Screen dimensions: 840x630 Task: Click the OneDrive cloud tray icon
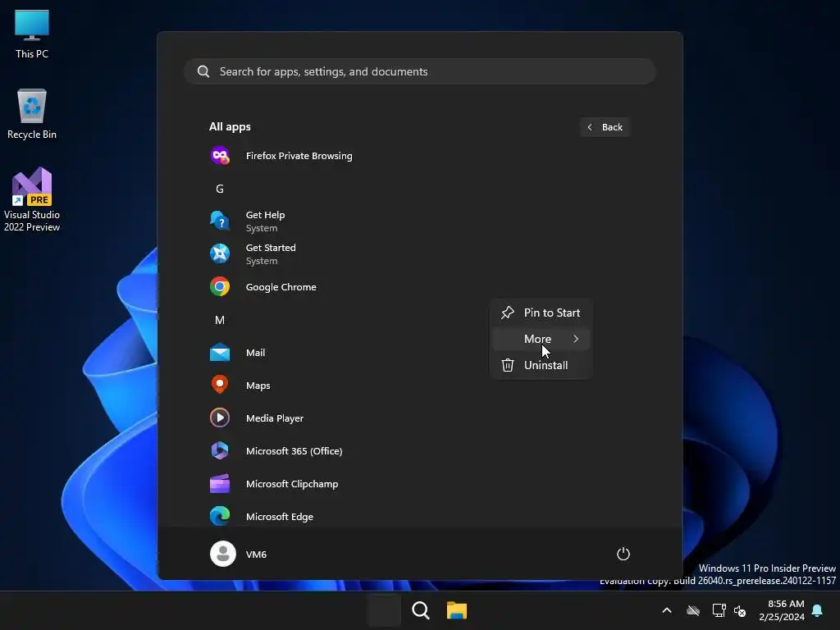click(693, 610)
